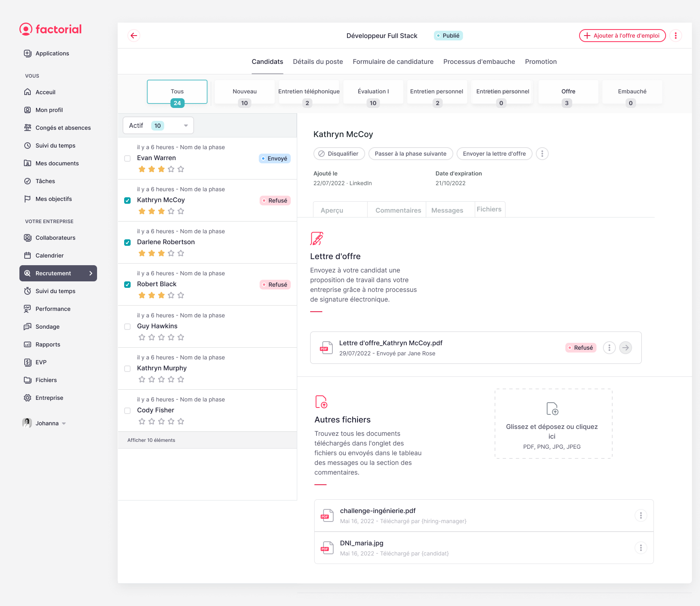Screen dimensions: 700x606
Task: Click the upload file icon in drop zone
Action: point(552,409)
